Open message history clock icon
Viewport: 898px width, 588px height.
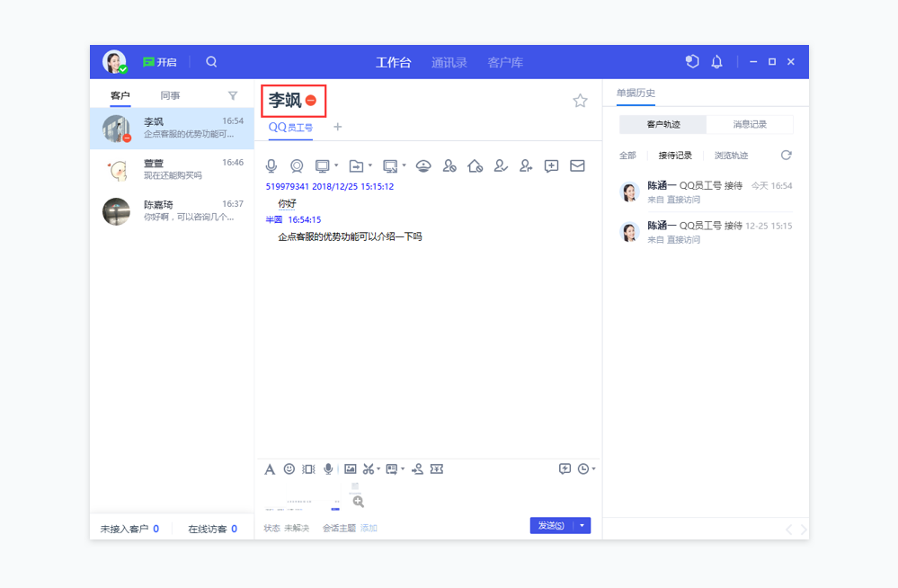click(583, 468)
